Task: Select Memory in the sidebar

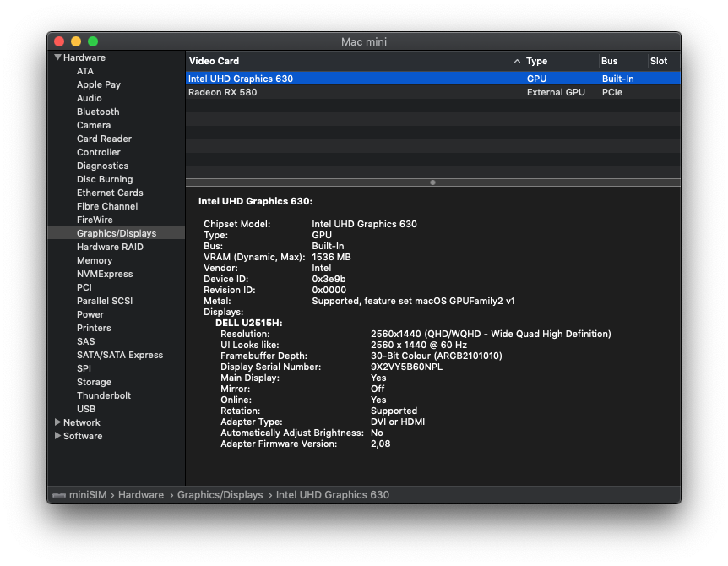Action: tap(95, 260)
